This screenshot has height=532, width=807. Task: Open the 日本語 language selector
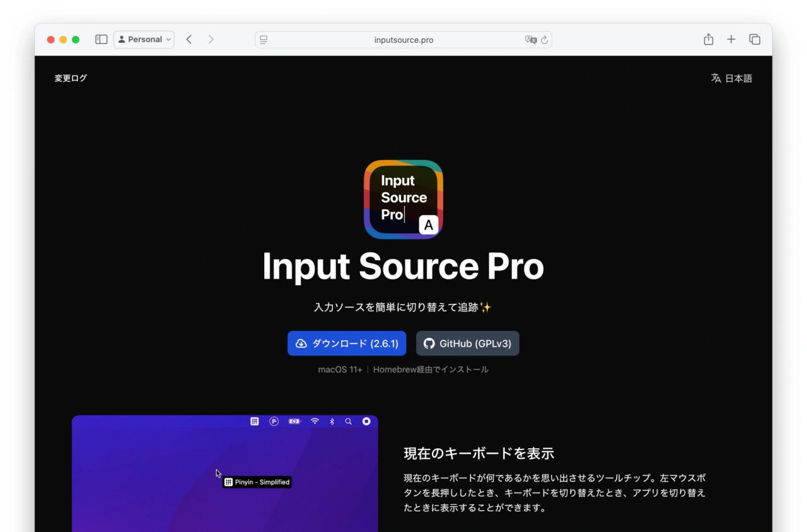click(731, 78)
